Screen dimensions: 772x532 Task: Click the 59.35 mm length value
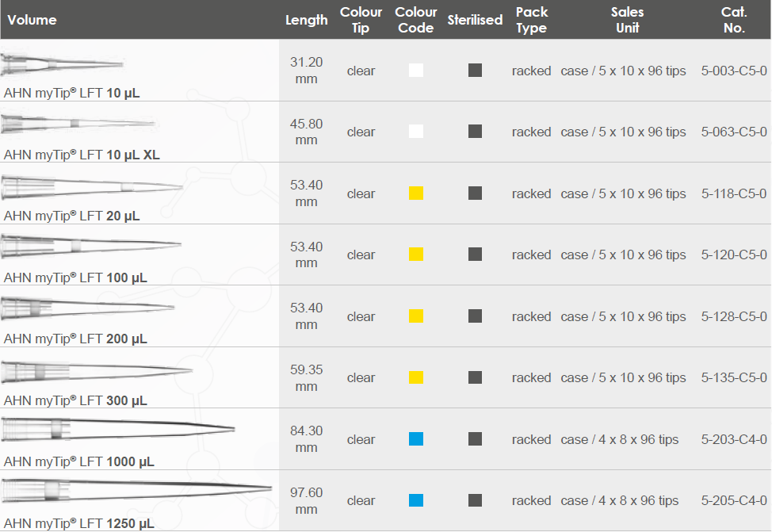pyautogui.click(x=306, y=378)
